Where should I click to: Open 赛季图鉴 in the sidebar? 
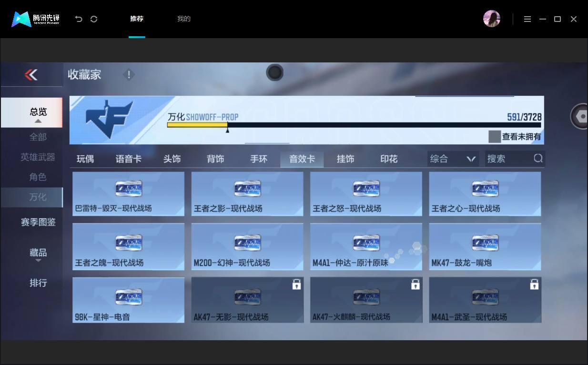click(38, 222)
